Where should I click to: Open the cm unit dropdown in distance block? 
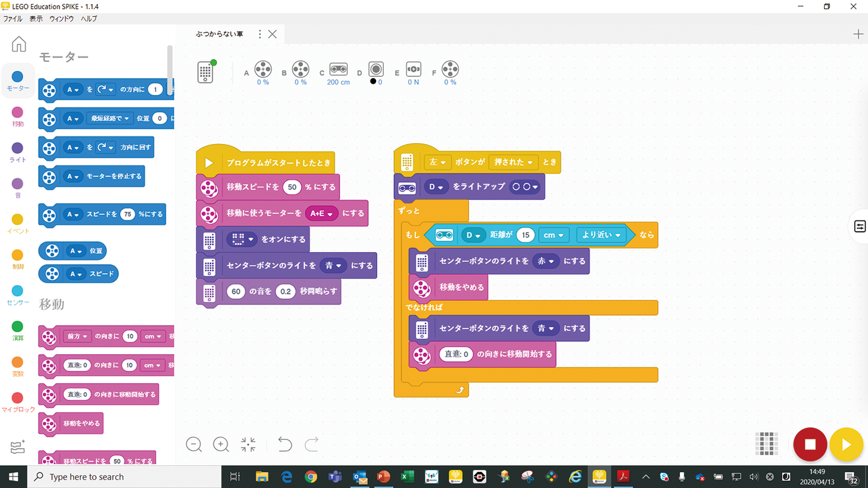553,235
